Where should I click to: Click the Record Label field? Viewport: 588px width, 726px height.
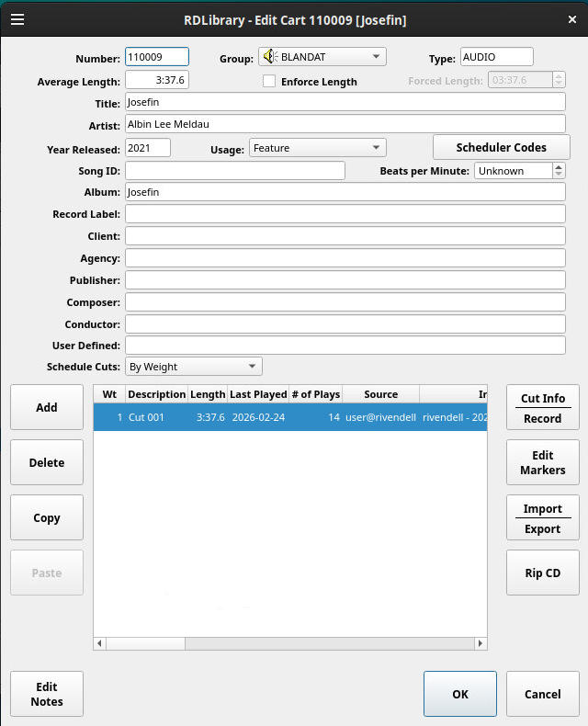point(345,214)
